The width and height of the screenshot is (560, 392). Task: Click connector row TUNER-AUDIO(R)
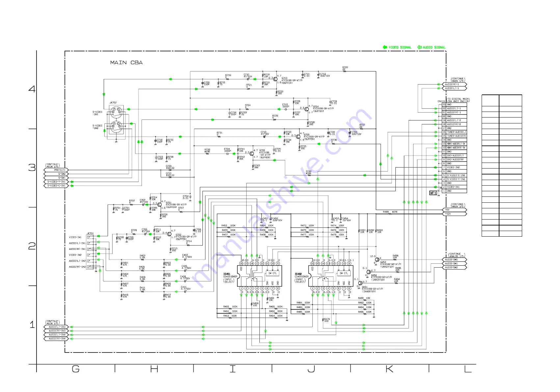coord(454,136)
